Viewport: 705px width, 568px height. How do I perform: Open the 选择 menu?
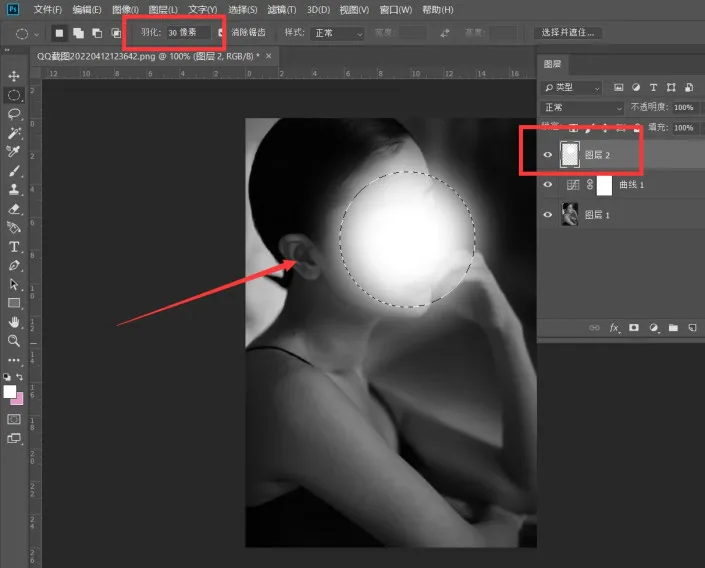tap(242, 9)
